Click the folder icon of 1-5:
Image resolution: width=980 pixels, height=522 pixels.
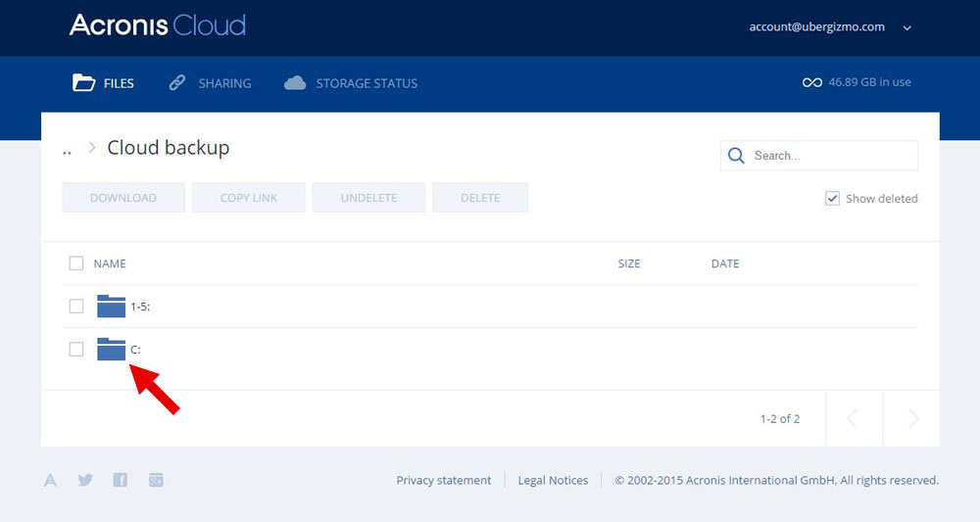(112, 306)
